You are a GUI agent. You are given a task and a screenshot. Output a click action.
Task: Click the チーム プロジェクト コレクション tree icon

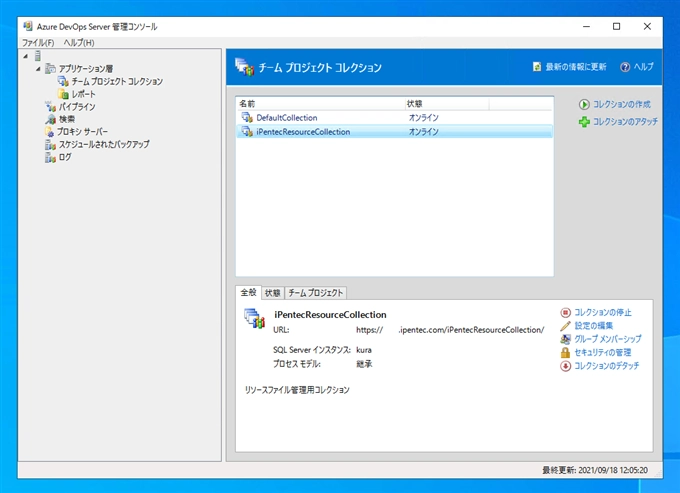coord(63,81)
